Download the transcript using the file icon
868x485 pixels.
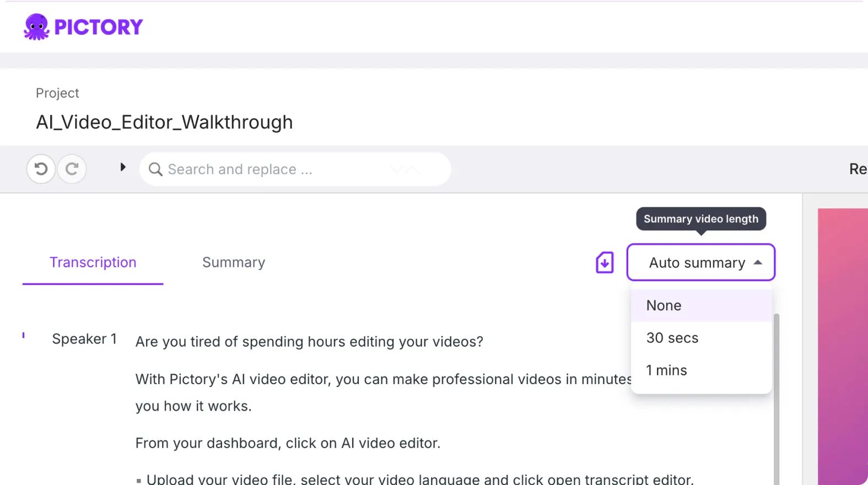(605, 262)
